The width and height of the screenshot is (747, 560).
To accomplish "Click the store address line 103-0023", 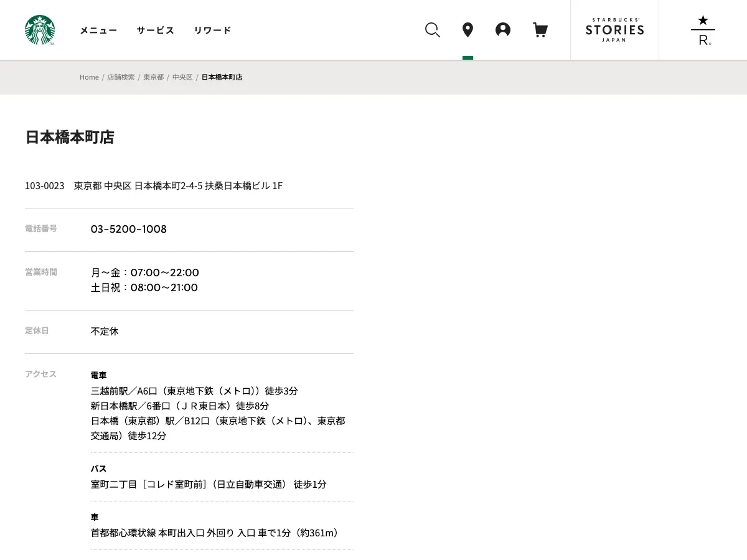I will (x=154, y=185).
